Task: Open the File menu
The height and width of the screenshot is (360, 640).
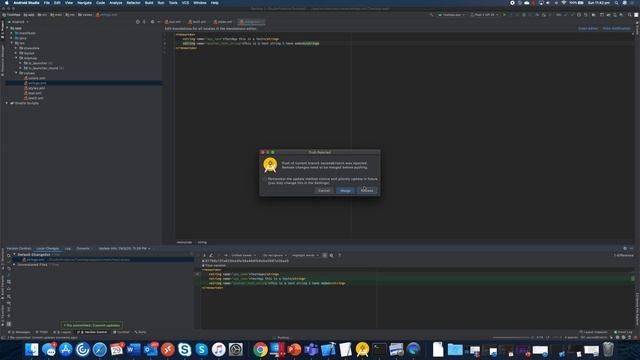Action: pos(47,3)
